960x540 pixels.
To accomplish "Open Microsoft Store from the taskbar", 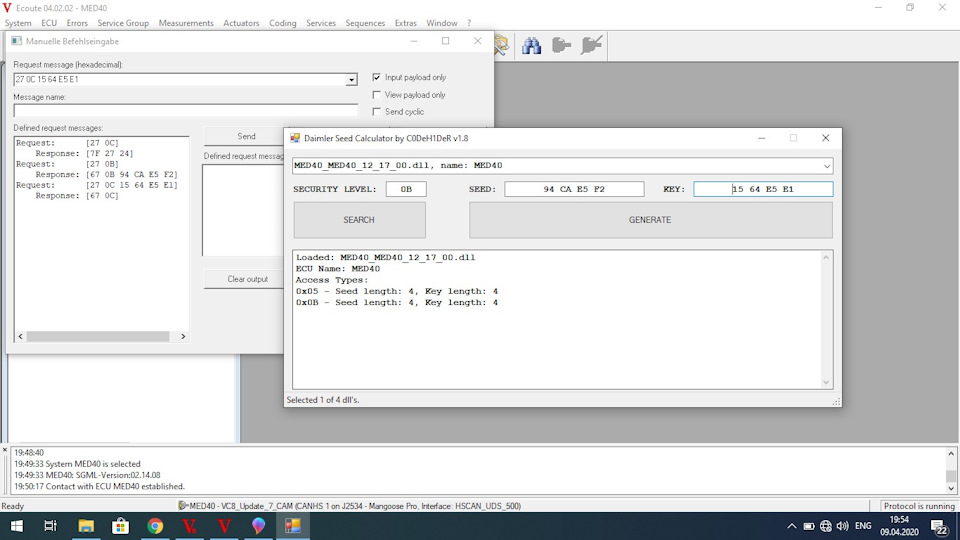I will [x=120, y=526].
